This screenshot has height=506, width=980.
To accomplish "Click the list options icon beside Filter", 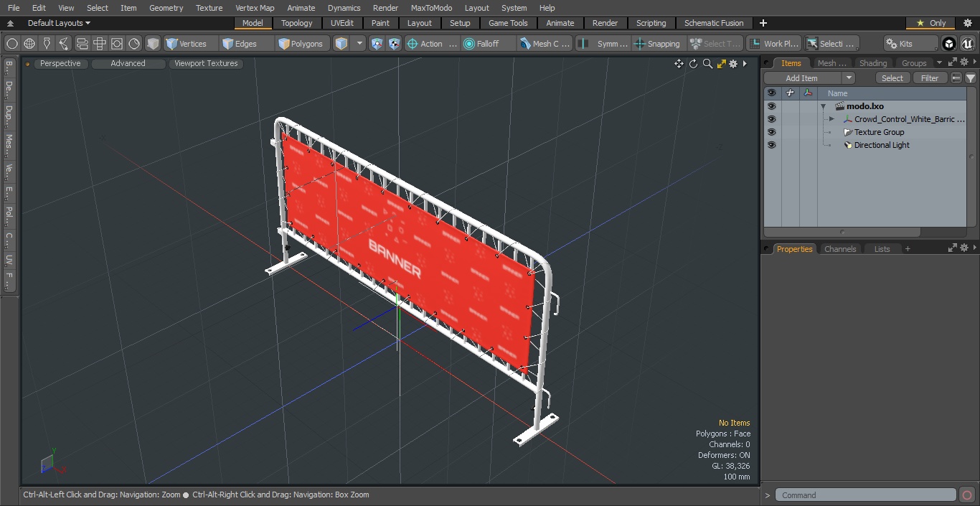I will click(x=956, y=78).
